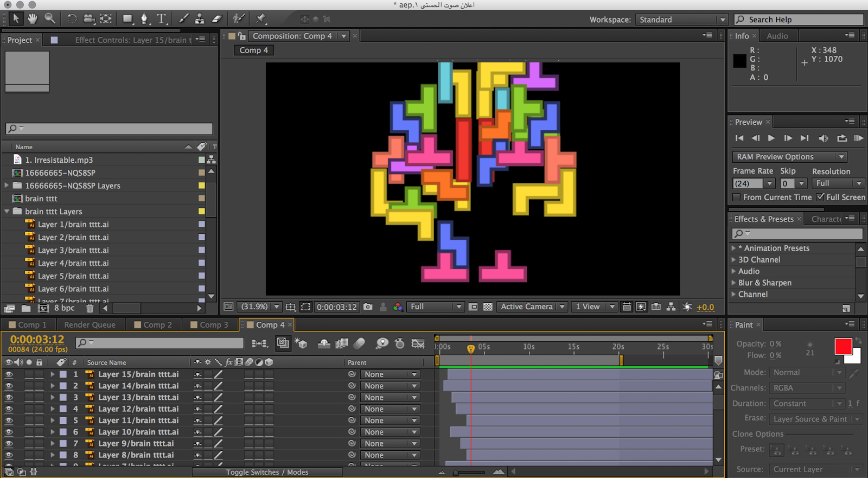
Task: Hide Layer 11/brain tttt.ai
Action: point(9,420)
